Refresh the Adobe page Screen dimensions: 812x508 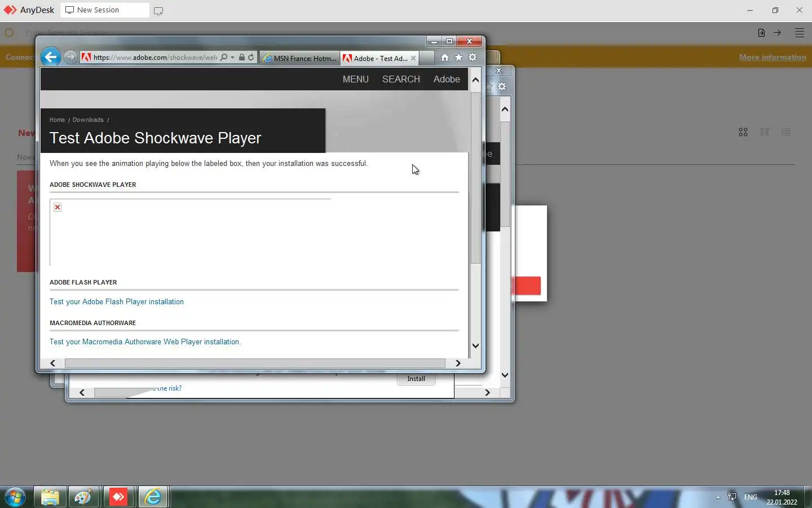pos(251,58)
